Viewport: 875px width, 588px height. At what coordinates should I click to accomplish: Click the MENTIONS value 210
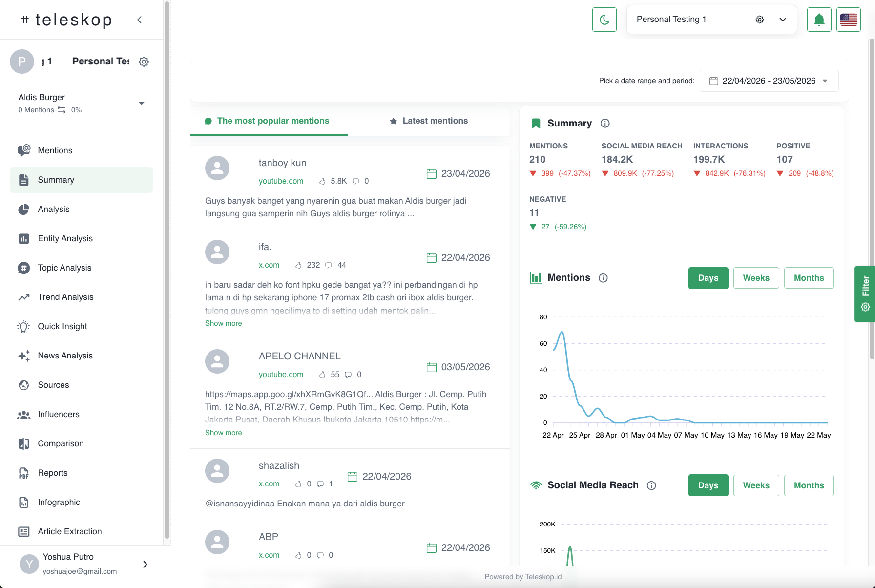pyautogui.click(x=537, y=159)
